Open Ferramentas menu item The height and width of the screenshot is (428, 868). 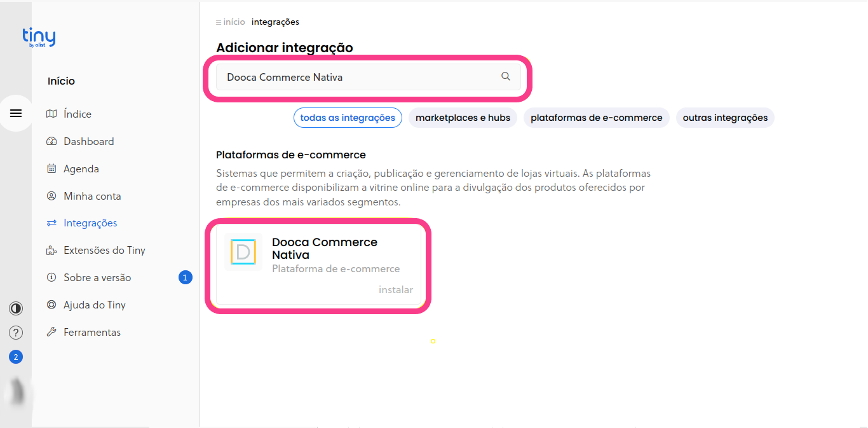point(92,333)
